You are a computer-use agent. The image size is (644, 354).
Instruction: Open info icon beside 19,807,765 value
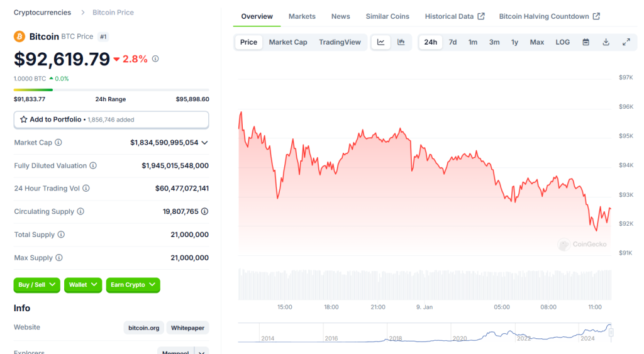point(204,211)
